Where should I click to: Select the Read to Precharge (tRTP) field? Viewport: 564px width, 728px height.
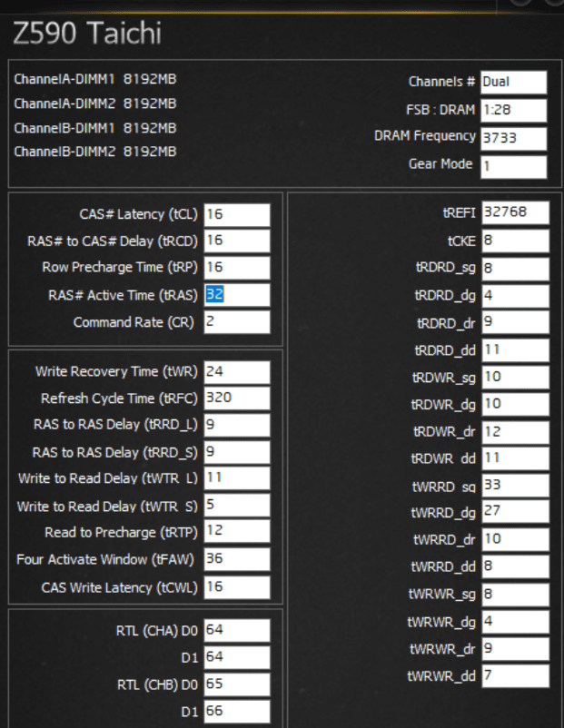coord(237,531)
